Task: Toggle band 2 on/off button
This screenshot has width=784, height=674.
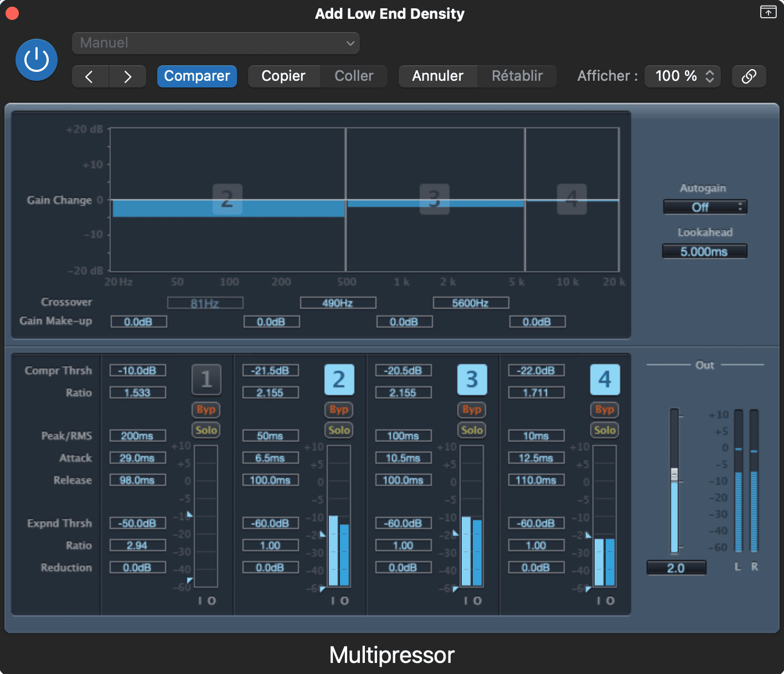Action: click(x=339, y=380)
